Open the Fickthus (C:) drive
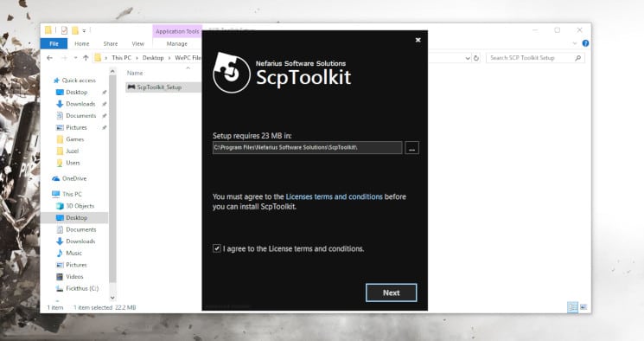The height and width of the screenshot is (341, 644). coord(82,288)
